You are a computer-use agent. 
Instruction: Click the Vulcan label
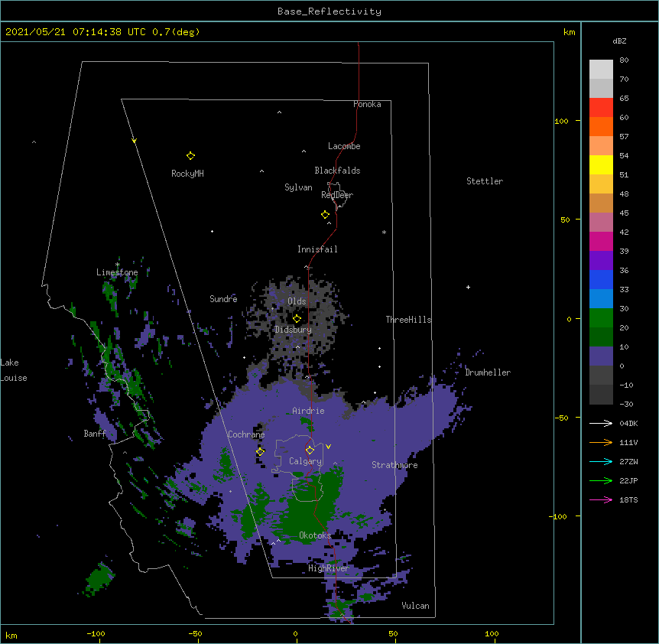point(415,606)
